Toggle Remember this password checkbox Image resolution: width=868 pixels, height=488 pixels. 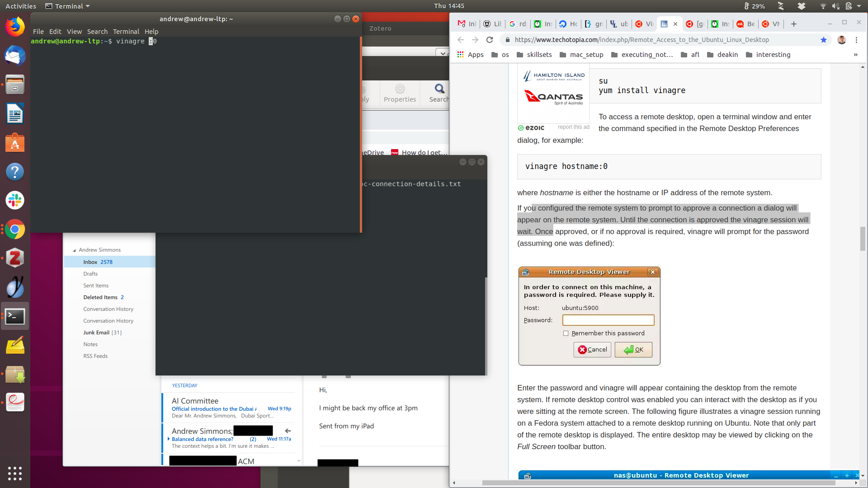pyautogui.click(x=566, y=333)
